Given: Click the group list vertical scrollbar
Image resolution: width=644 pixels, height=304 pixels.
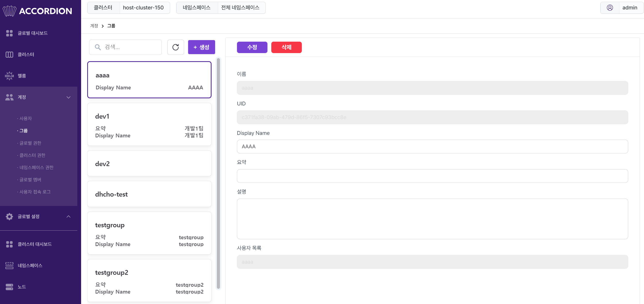Looking at the screenshot, I should pos(218,173).
